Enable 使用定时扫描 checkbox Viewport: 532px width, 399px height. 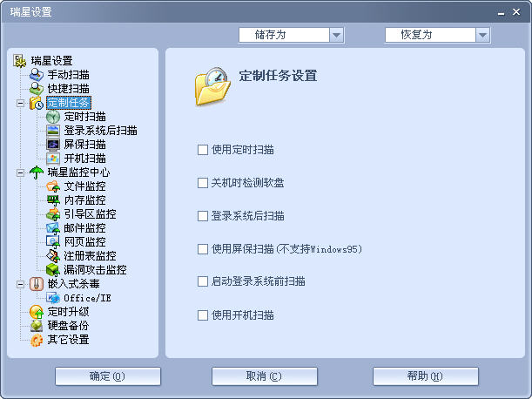pos(203,150)
